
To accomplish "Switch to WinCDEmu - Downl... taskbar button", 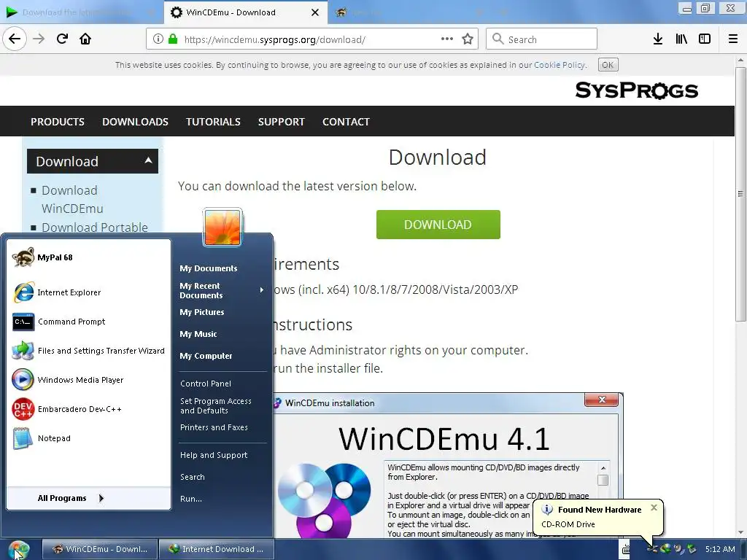I will (x=99, y=549).
